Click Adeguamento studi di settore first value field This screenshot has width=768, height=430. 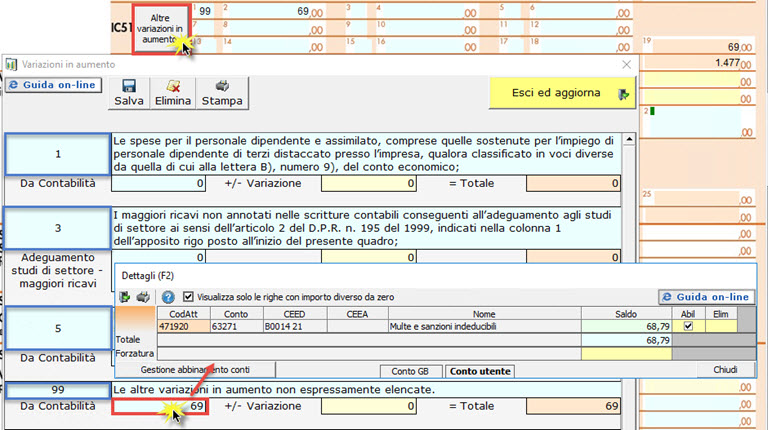click(159, 257)
